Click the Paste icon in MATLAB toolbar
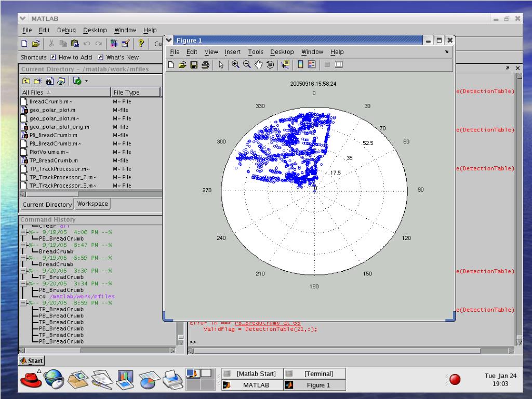The width and height of the screenshot is (532, 399). [x=75, y=44]
